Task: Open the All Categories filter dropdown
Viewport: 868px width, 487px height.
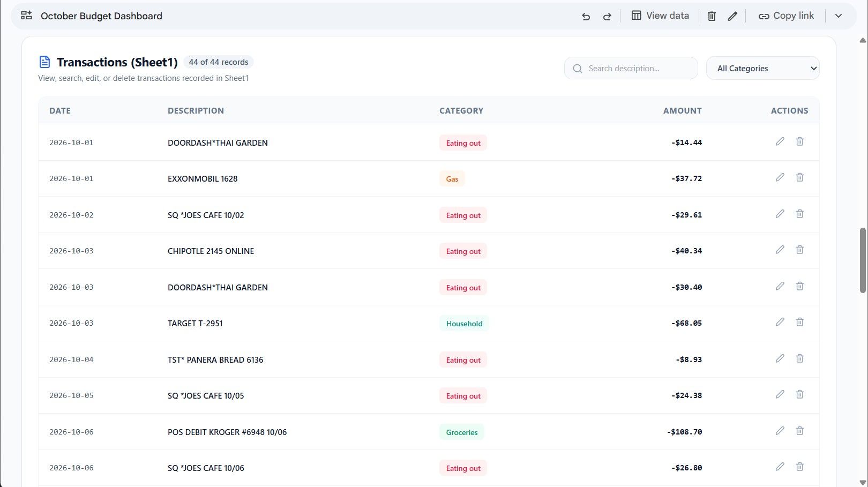Action: point(762,68)
